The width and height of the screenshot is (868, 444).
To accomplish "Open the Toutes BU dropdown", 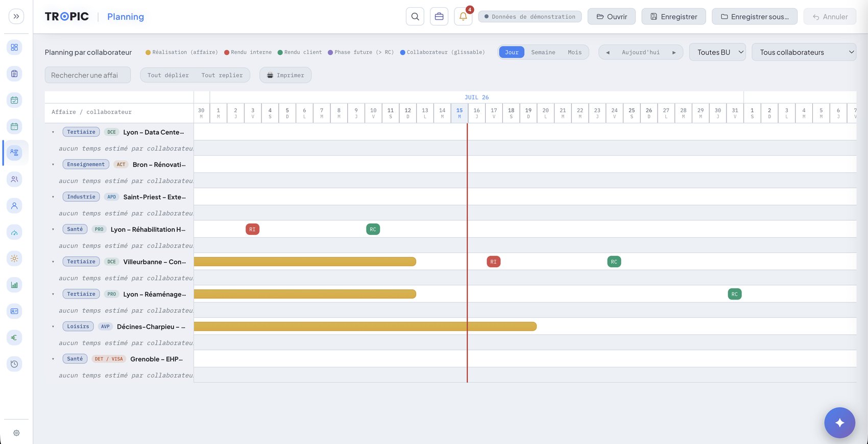I will pos(717,52).
